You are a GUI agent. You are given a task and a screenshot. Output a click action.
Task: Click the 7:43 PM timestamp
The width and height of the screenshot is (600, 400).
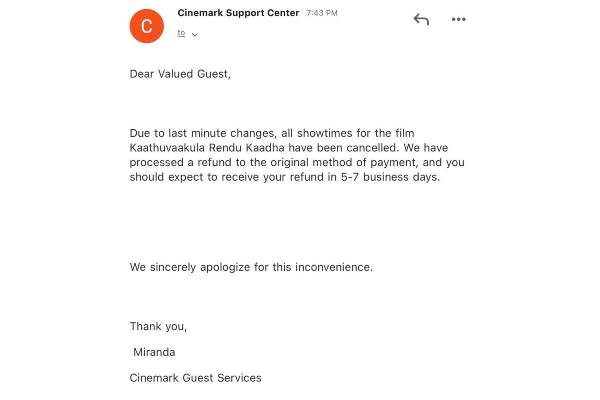pyautogui.click(x=322, y=14)
